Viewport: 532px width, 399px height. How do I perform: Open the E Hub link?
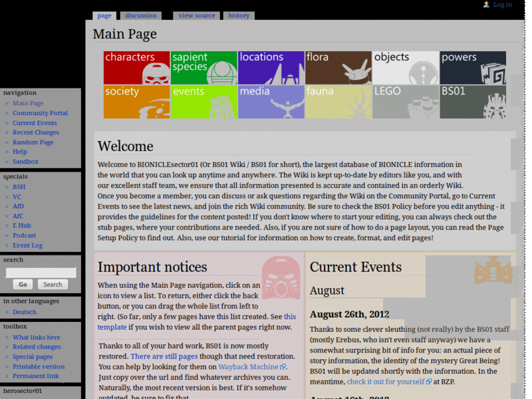click(x=22, y=225)
